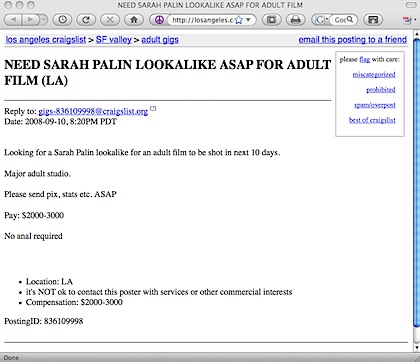Image resolution: width=420 pixels, height=362 pixels.
Task: Print the page with the printer icon
Action: (296, 20)
